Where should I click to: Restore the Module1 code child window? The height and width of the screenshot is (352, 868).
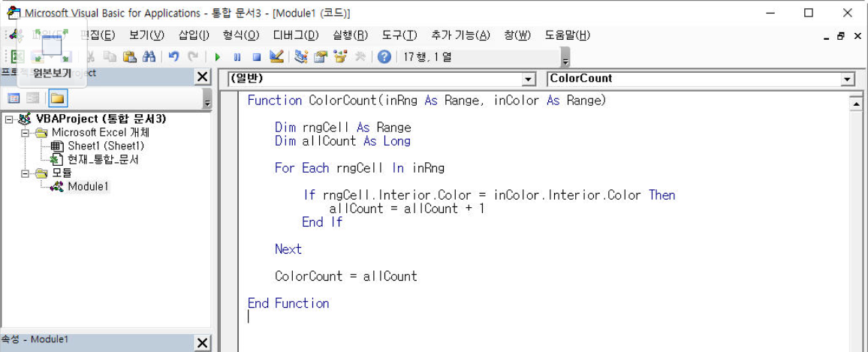tap(841, 37)
